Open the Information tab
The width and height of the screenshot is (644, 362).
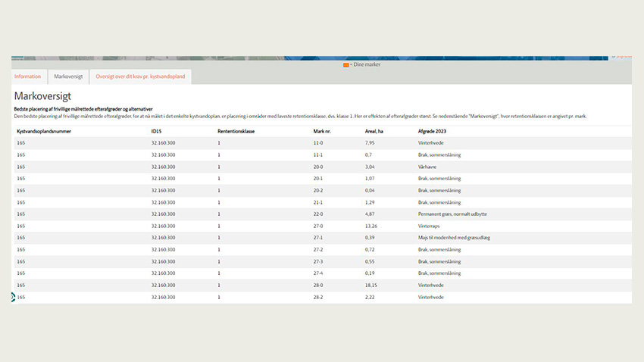pyautogui.click(x=27, y=76)
